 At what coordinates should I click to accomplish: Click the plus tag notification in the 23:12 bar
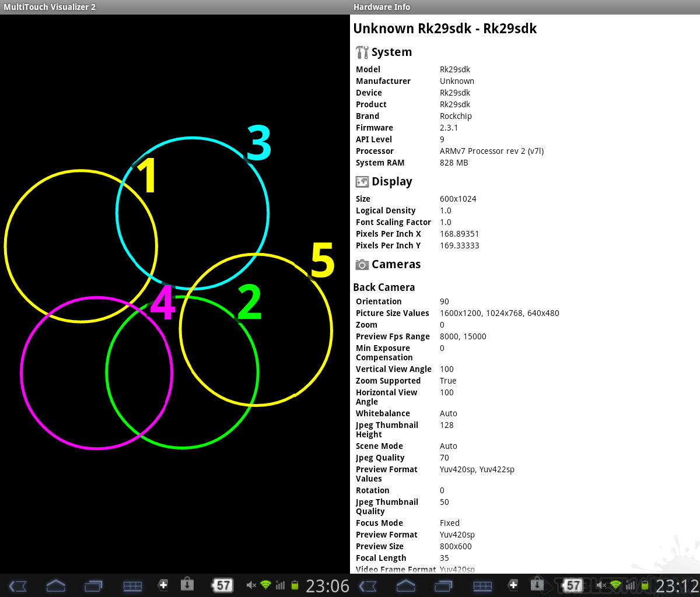pos(513,585)
